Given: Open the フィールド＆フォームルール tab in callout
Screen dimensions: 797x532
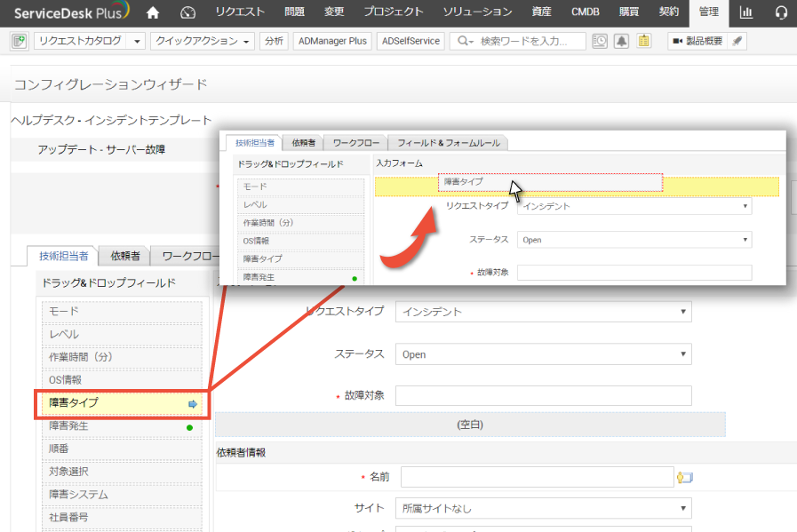Looking at the screenshot, I should [449, 143].
